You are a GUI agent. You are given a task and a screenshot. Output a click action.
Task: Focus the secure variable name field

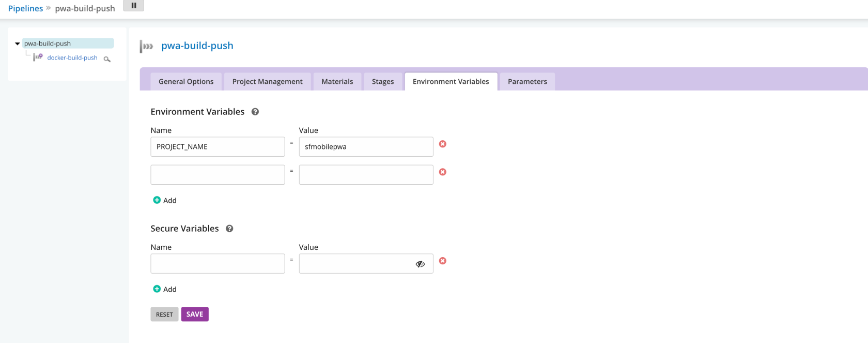pos(218,264)
